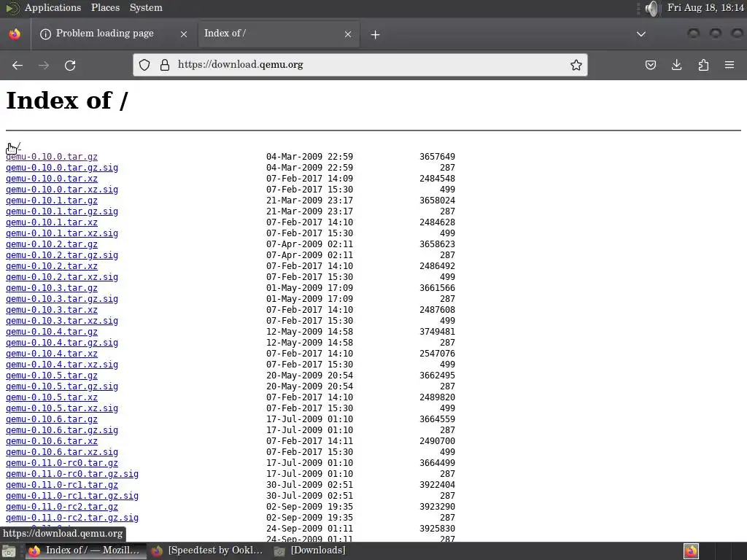Open qemu-0.10.6.tar.gz.sig link
The height and width of the screenshot is (560, 747).
(62, 430)
